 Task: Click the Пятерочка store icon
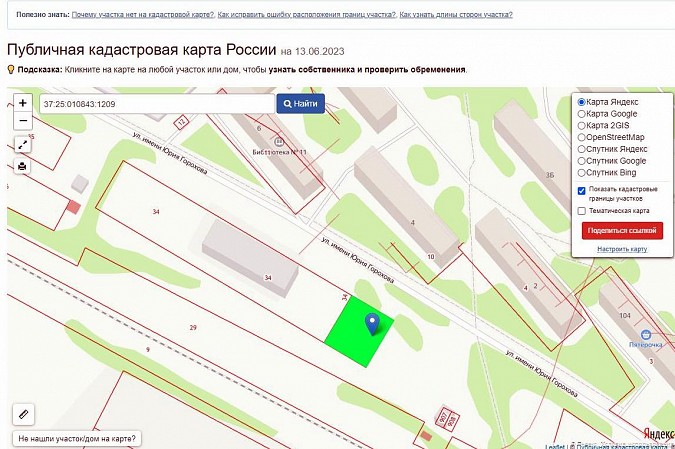click(645, 334)
